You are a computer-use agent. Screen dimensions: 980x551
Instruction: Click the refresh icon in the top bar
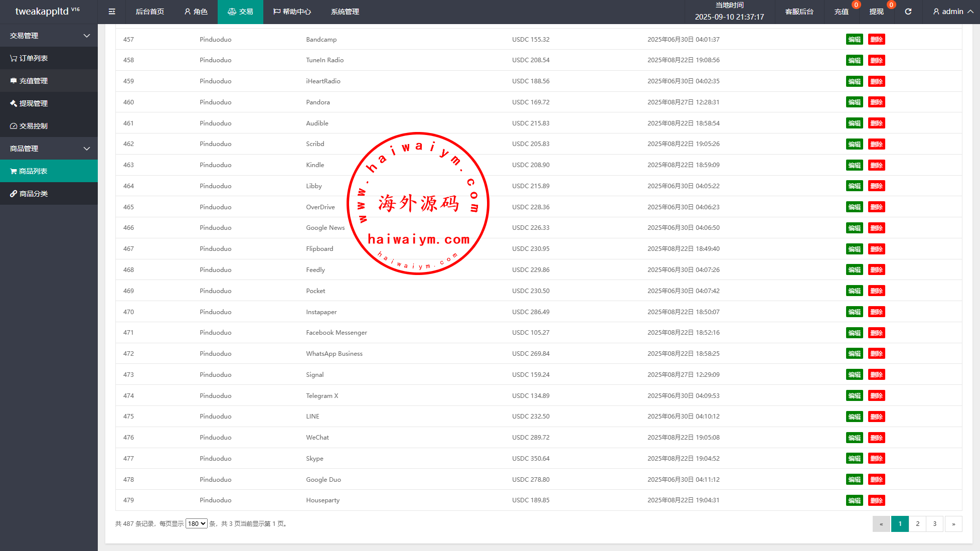(x=908, y=12)
